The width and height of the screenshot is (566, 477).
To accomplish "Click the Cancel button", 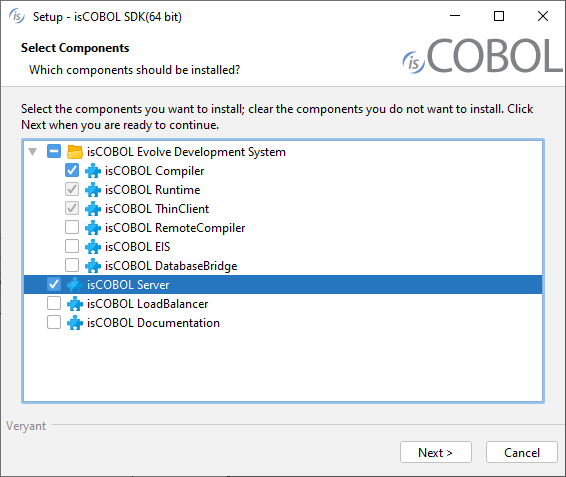I will coord(522,452).
